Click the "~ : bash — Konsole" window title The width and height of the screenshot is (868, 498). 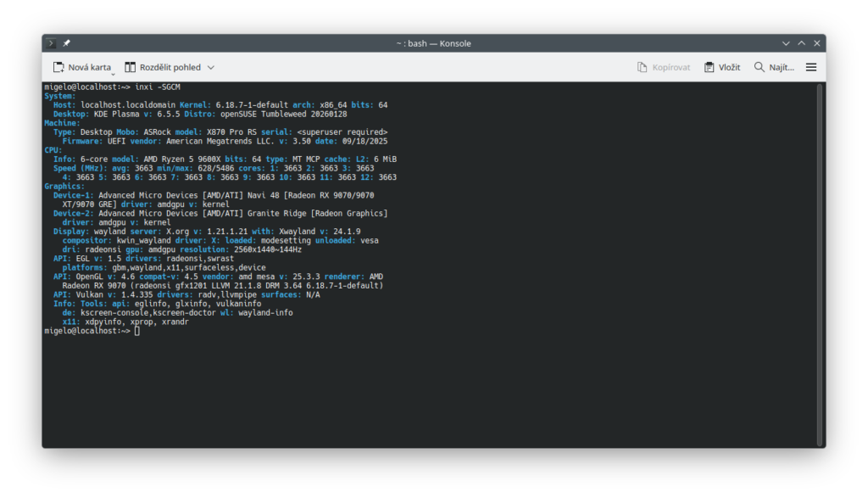pos(433,43)
